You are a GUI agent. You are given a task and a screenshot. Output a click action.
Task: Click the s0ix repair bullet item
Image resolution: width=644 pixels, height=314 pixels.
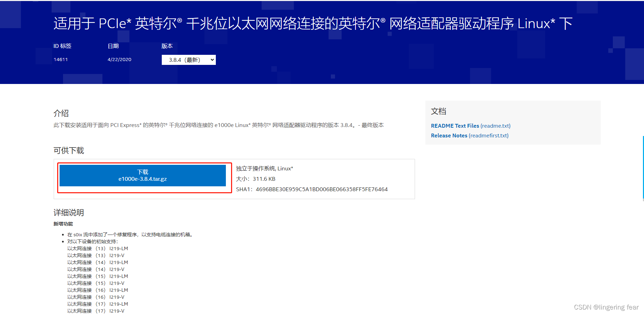[130, 235]
